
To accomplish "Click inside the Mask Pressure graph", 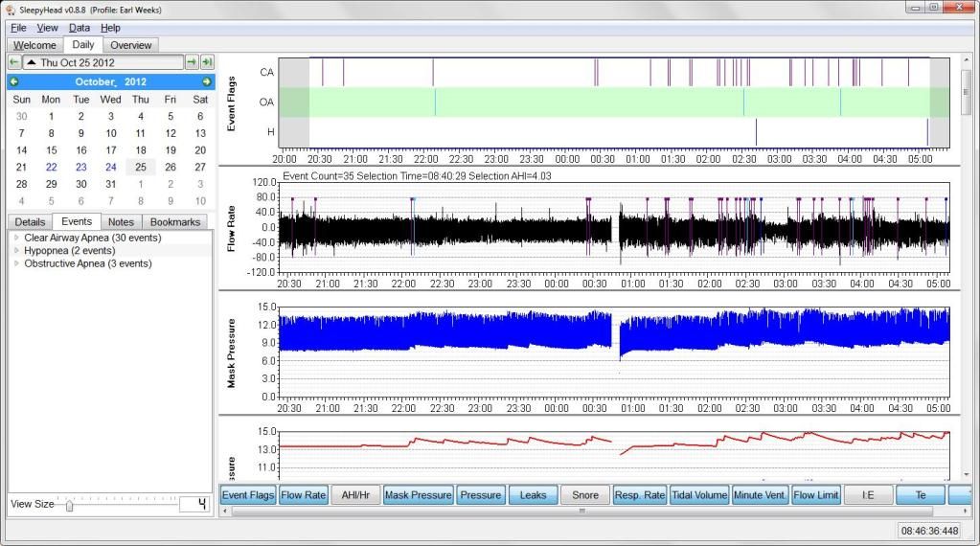I will click(614, 352).
